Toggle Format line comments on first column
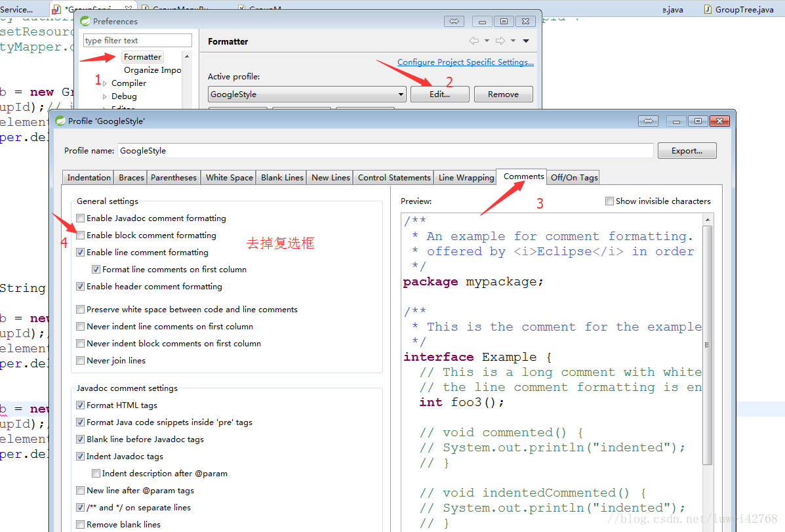 [x=96, y=269]
